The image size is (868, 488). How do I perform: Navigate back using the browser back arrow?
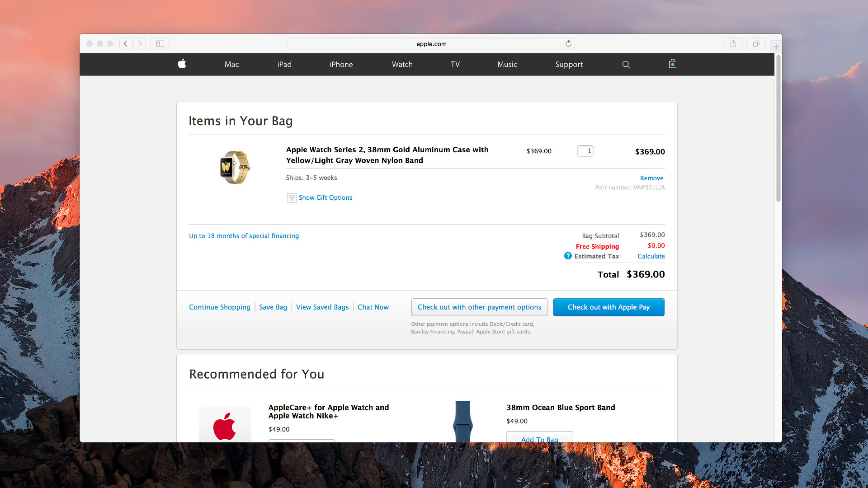tap(126, 43)
